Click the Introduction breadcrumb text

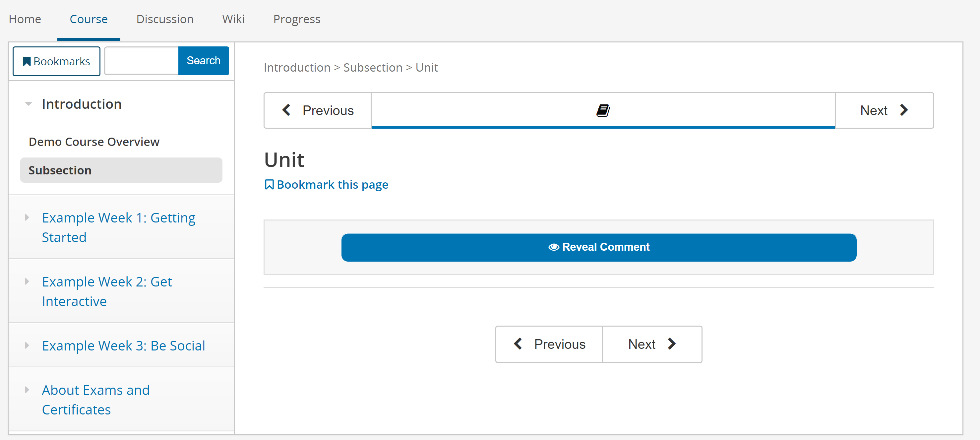[297, 67]
